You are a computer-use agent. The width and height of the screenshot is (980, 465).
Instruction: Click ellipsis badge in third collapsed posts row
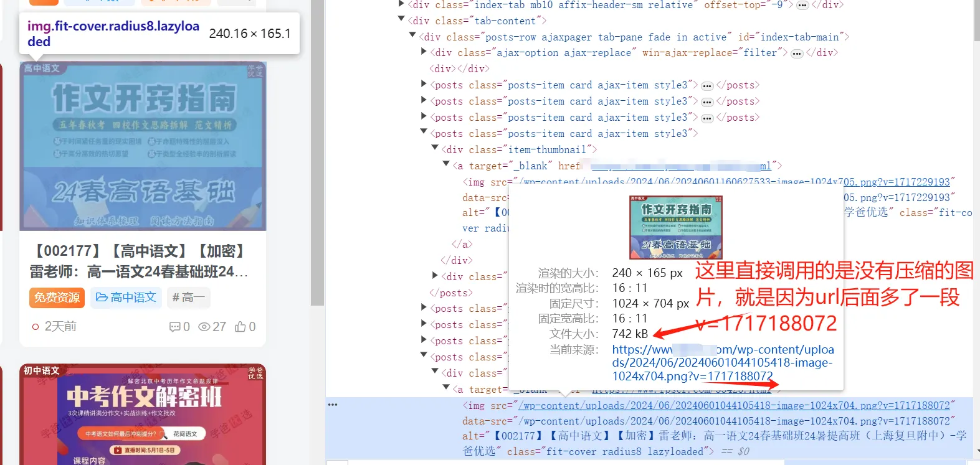click(707, 118)
